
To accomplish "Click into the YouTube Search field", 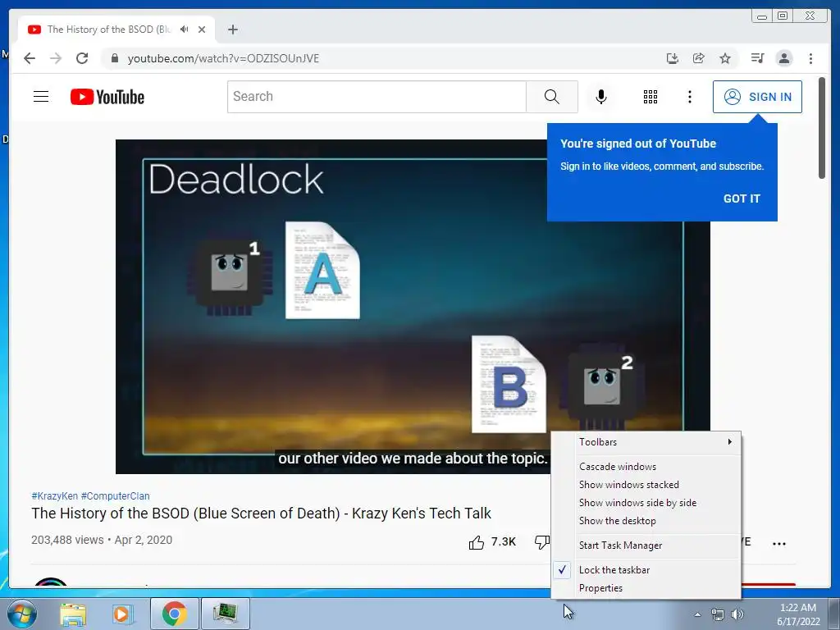I will (377, 97).
